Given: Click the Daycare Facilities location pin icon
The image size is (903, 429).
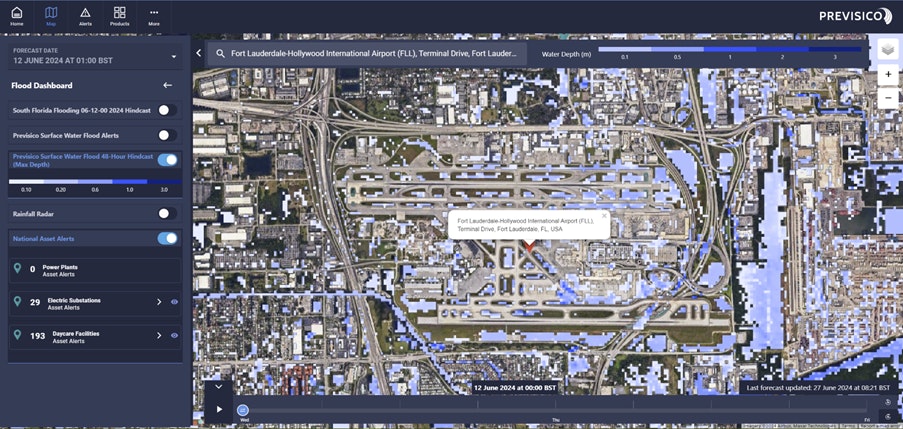Looking at the screenshot, I should coord(17,335).
